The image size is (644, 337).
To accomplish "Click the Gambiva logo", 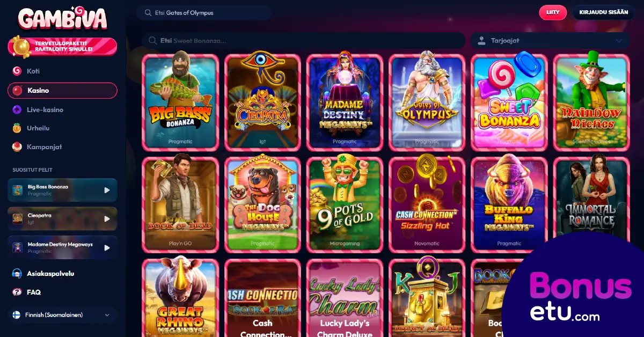I will click(62, 18).
